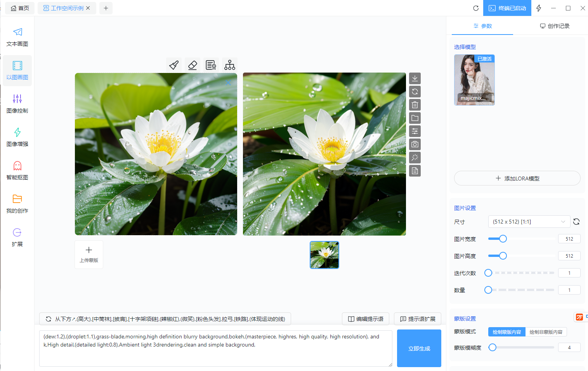Viewport: 588px width, 371px height.
Task: Click the 编辑提示语 button
Action: (366, 319)
